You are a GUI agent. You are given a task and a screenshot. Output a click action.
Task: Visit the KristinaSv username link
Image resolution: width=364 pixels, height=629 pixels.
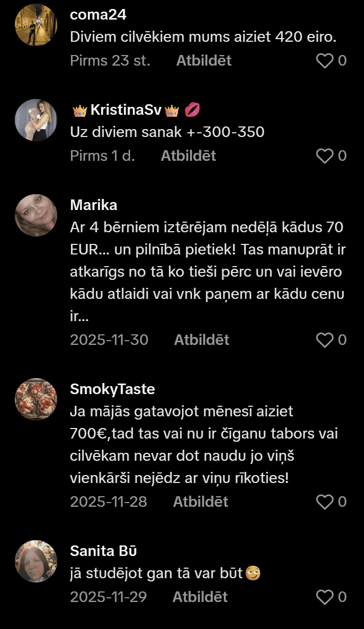(126, 110)
